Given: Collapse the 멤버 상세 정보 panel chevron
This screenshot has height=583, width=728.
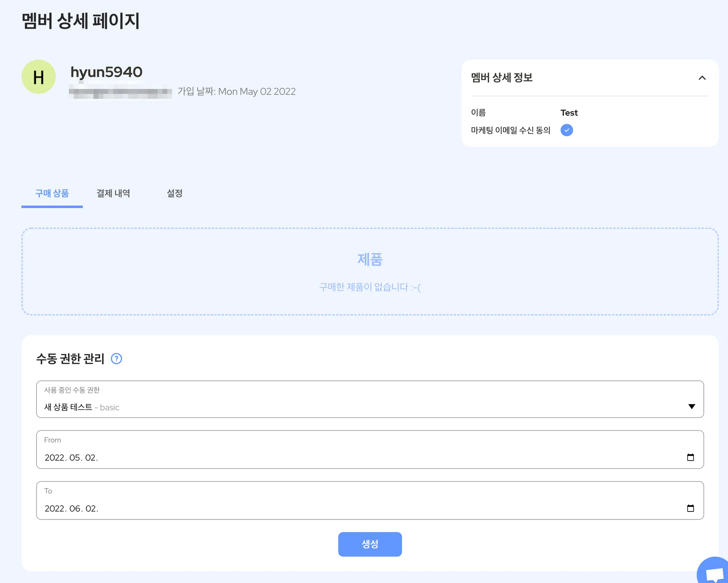Looking at the screenshot, I should (x=702, y=78).
